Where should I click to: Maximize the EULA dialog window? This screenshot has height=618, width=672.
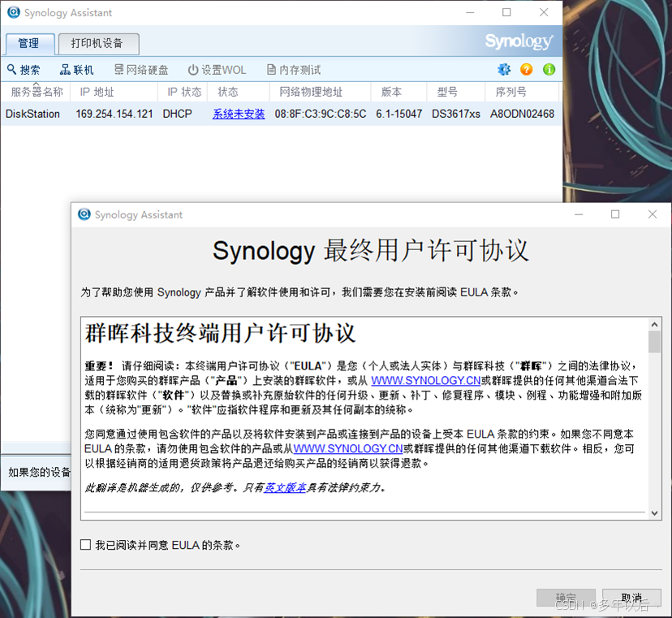click(615, 214)
